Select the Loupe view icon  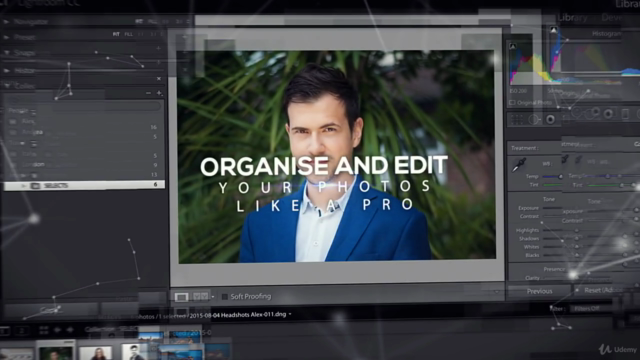181,297
